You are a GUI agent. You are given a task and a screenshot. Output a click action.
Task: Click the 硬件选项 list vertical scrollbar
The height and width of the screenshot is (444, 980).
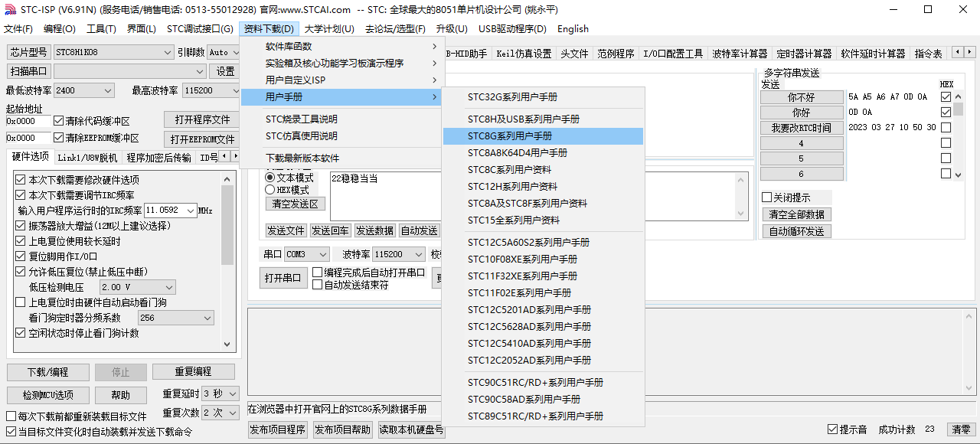point(227,260)
